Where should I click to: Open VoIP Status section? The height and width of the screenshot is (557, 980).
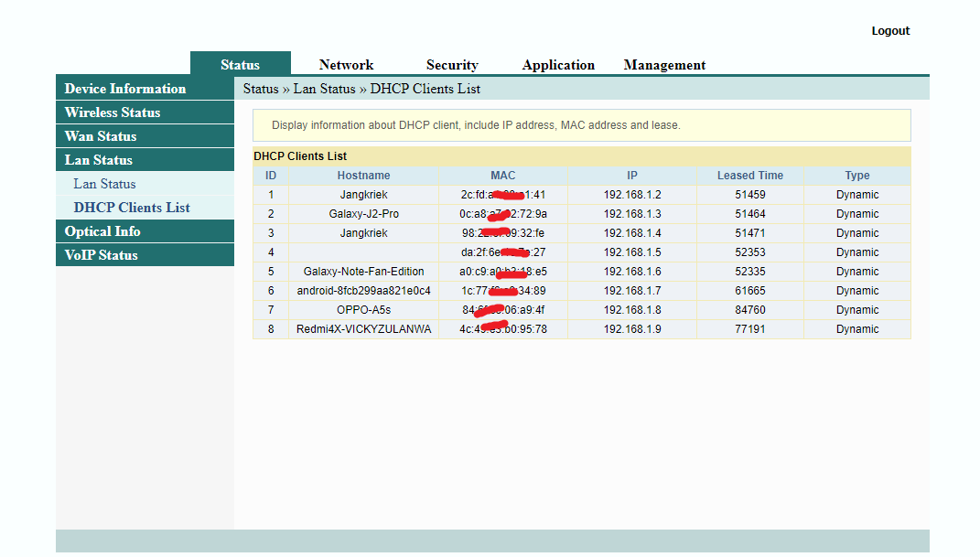click(x=145, y=255)
